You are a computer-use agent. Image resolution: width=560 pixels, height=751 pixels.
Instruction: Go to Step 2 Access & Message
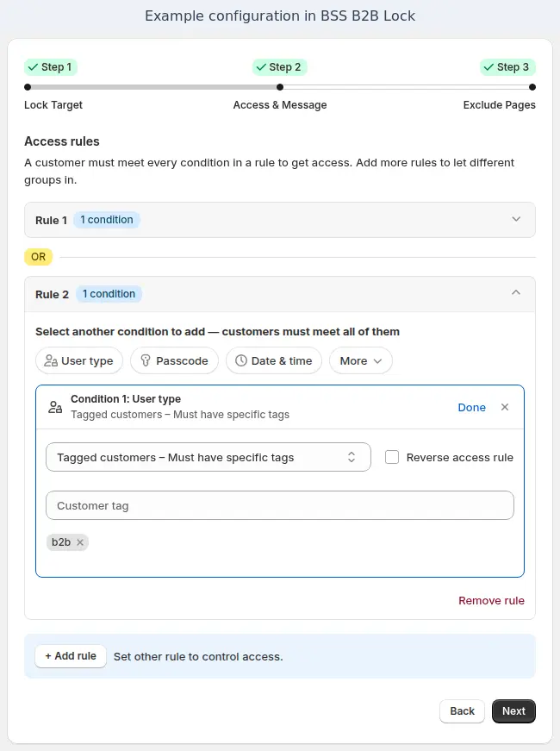pos(279,67)
